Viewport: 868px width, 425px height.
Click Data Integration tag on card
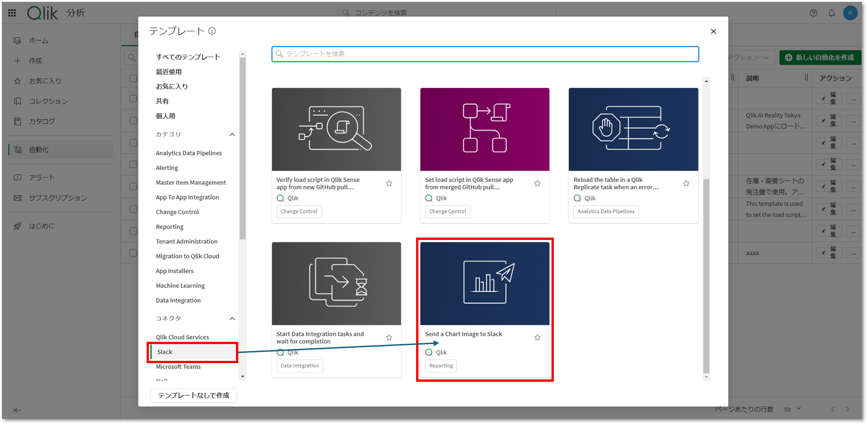point(300,366)
